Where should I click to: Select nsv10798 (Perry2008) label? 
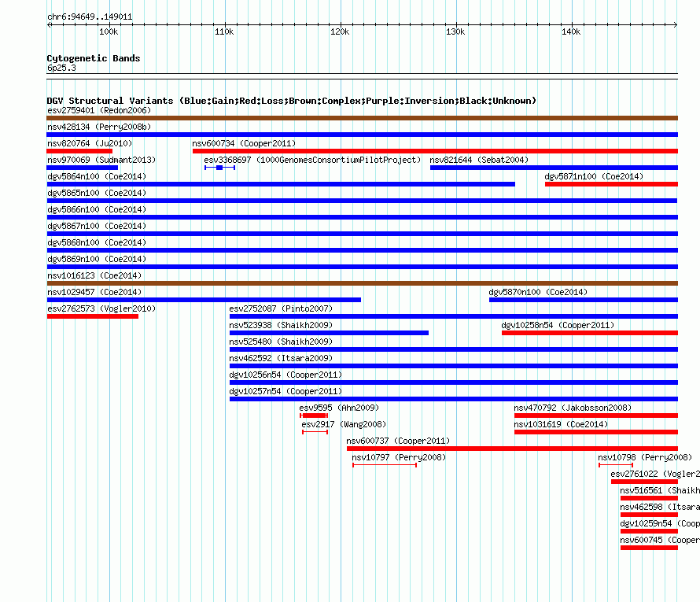[645, 457]
